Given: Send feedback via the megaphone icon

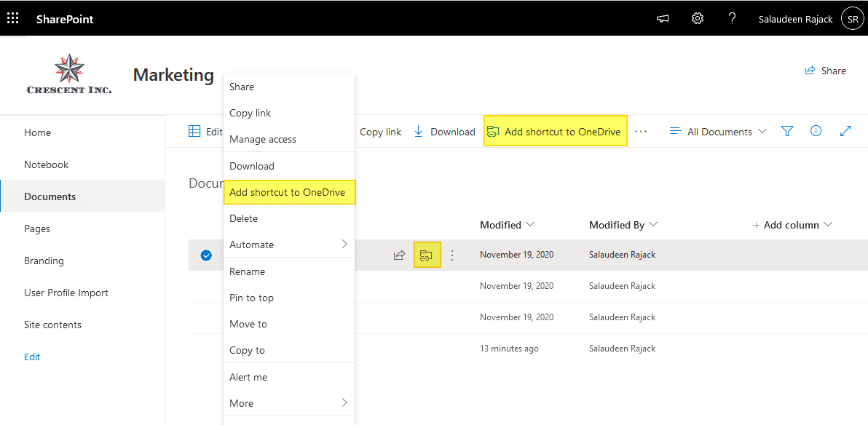Looking at the screenshot, I should [662, 18].
